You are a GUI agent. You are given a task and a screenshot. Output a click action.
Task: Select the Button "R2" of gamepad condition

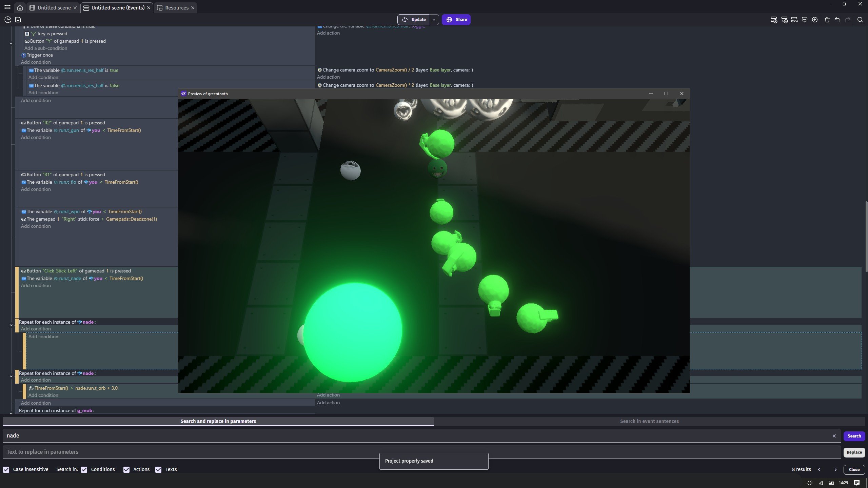(63, 123)
